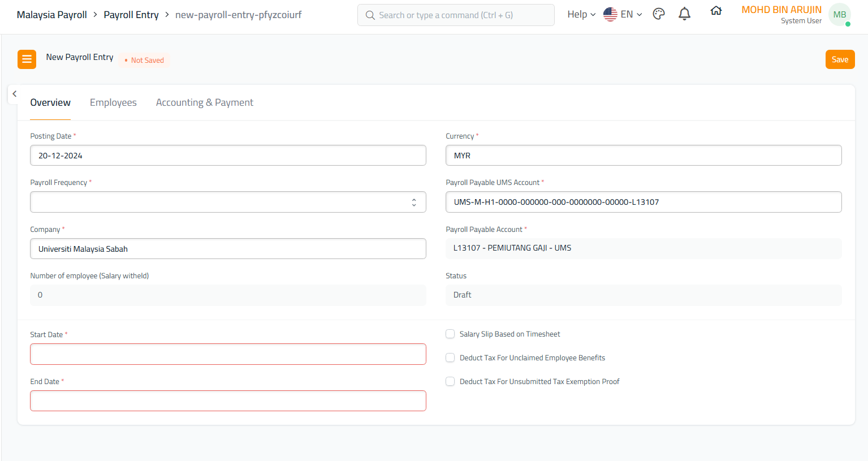Expand the Help menu

click(x=581, y=15)
